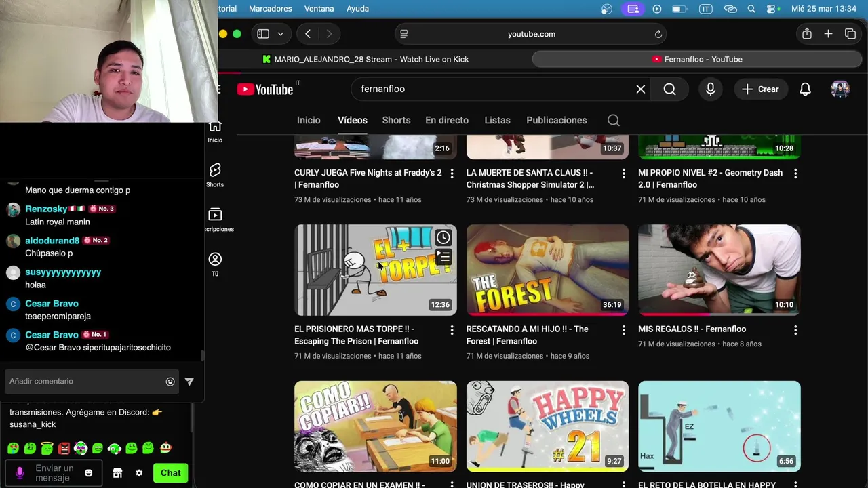The height and width of the screenshot is (488, 868).
Task: Tap the purple microphone in chat box
Action: pyautogui.click(x=19, y=472)
